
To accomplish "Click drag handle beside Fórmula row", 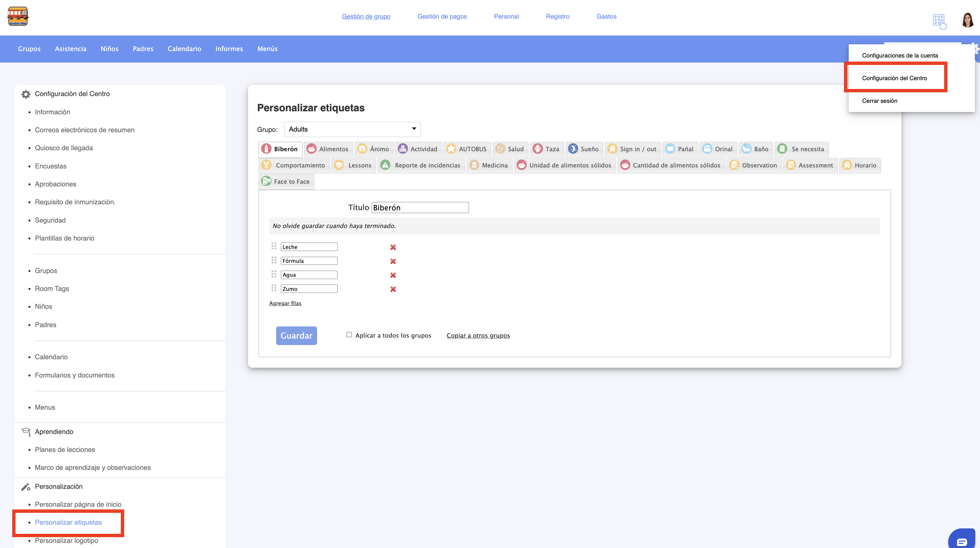I will click(x=273, y=260).
